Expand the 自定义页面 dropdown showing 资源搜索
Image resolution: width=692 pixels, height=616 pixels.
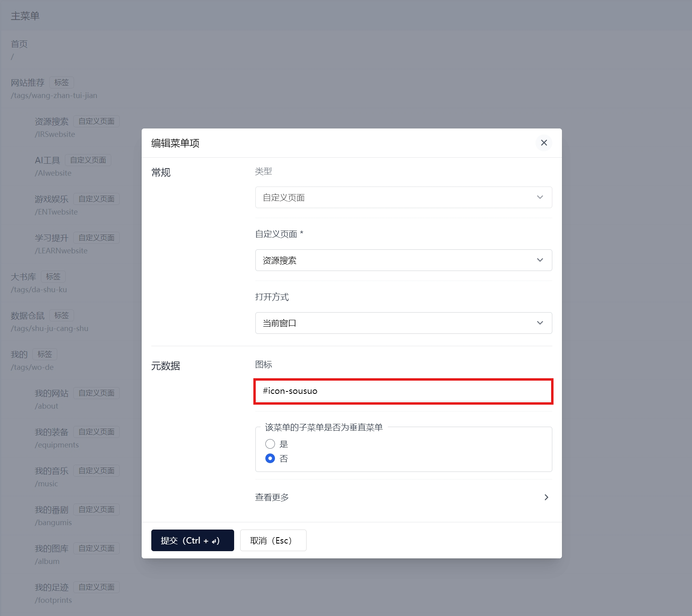coord(403,260)
